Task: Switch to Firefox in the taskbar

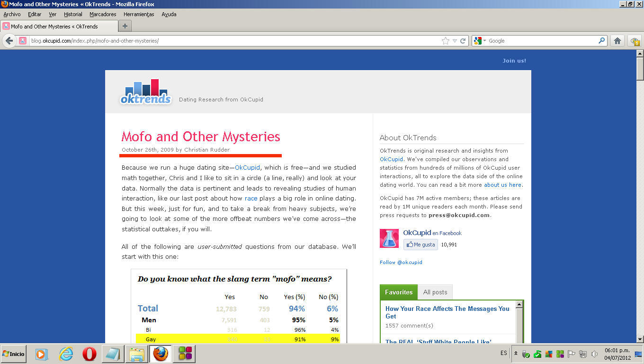Action: pos(161,354)
